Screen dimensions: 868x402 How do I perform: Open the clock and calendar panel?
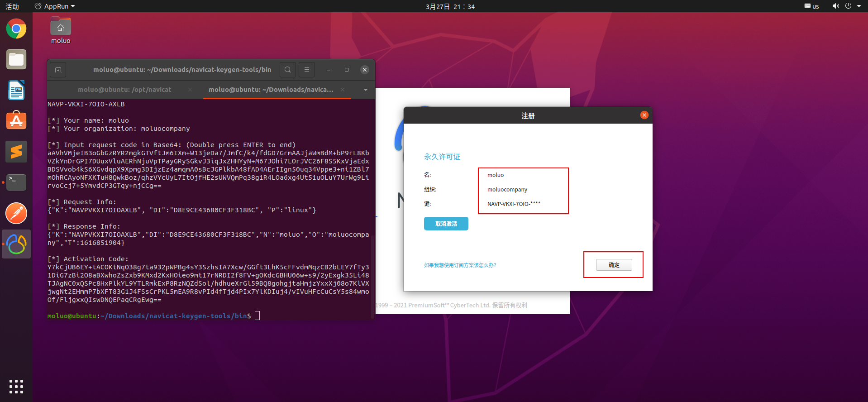click(450, 6)
